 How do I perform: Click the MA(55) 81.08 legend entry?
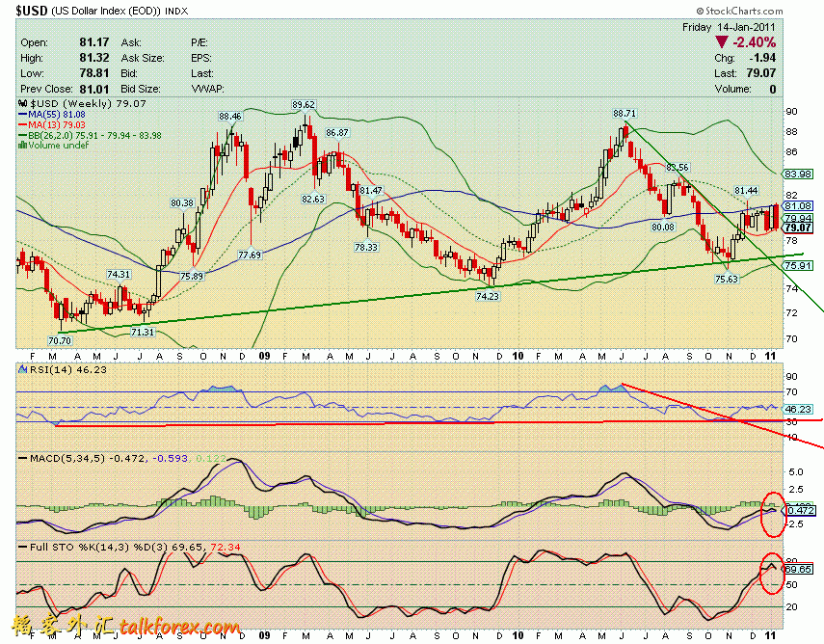(x=51, y=114)
